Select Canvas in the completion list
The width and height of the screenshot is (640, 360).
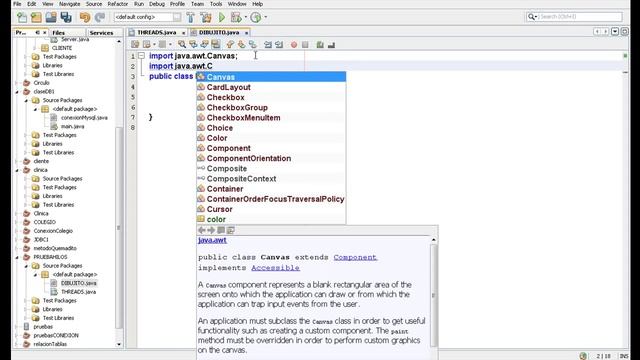(x=271, y=77)
